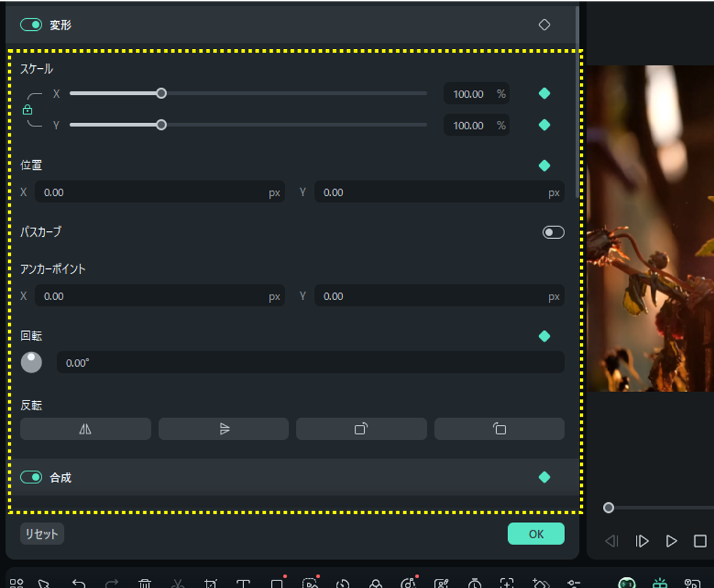Click the rotation angle dial knob

tap(31, 362)
